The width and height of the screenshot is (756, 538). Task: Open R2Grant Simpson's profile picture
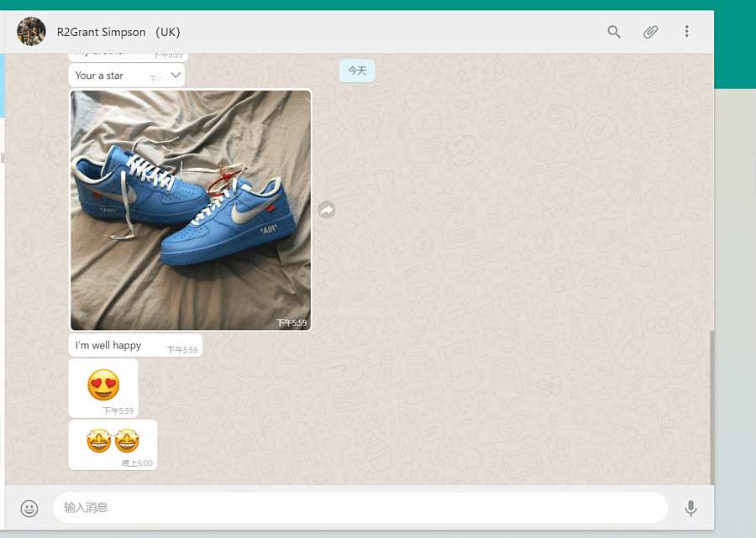31,31
